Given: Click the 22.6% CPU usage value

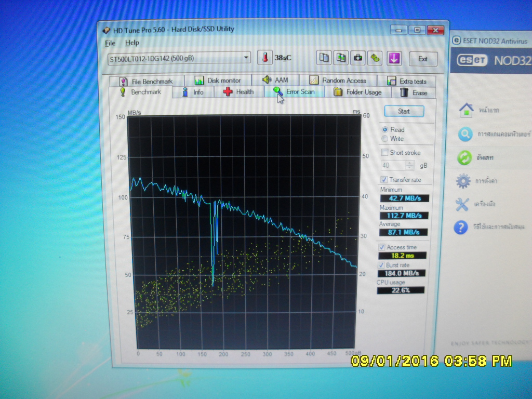Looking at the screenshot, I should (x=401, y=290).
